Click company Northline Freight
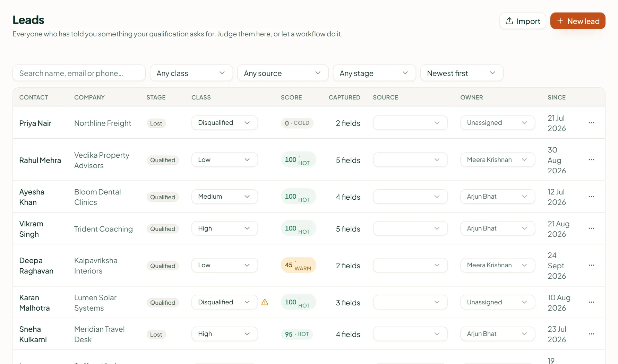Screen dimensions: 618x364 103,123
